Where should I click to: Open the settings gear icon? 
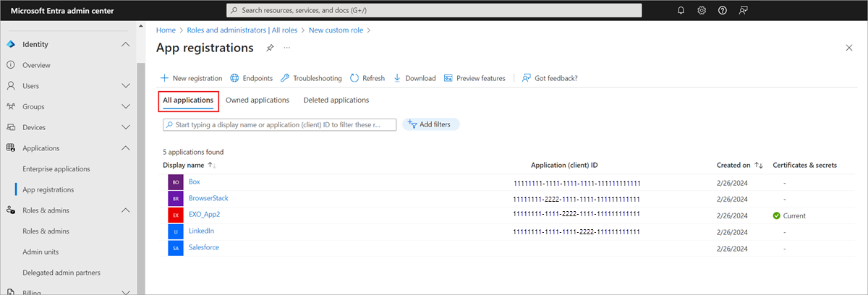coord(702,10)
